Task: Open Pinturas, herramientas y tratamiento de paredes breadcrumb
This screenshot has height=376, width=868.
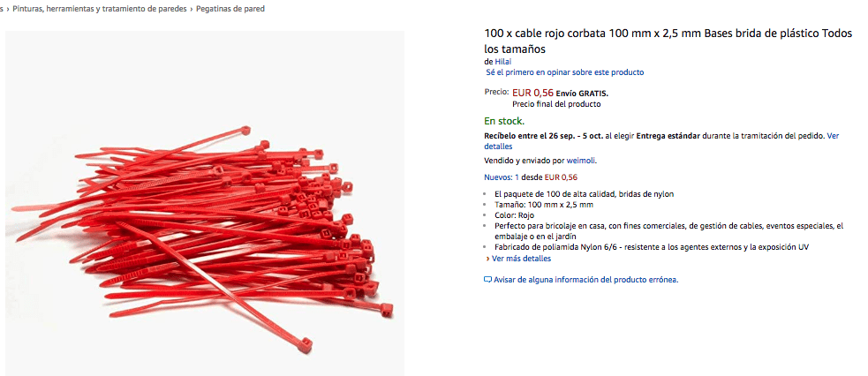Action: coord(99,9)
